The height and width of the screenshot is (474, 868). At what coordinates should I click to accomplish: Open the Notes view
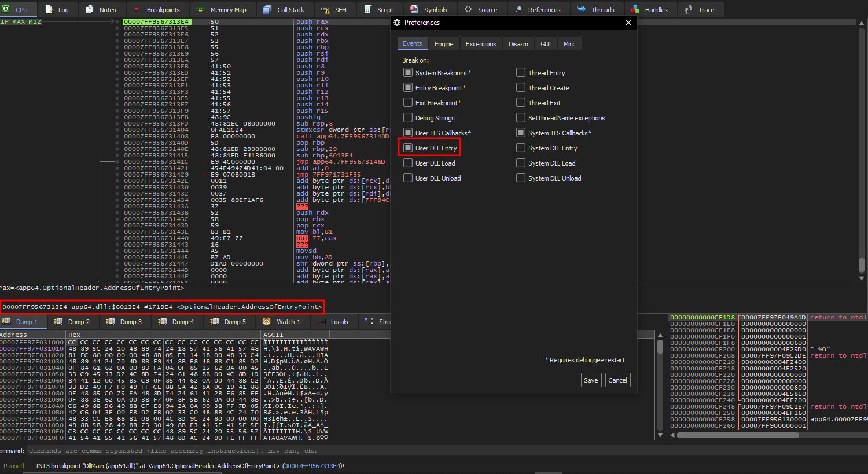click(x=102, y=9)
